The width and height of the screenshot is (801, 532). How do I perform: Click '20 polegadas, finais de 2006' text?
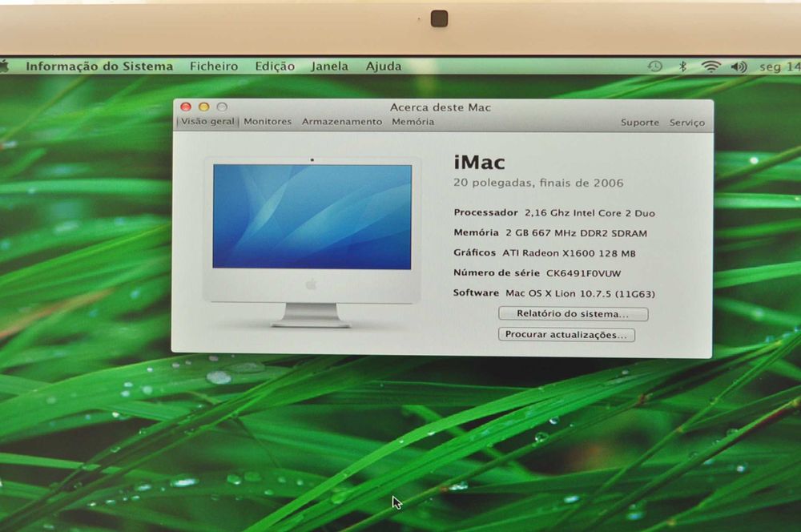[x=538, y=183]
